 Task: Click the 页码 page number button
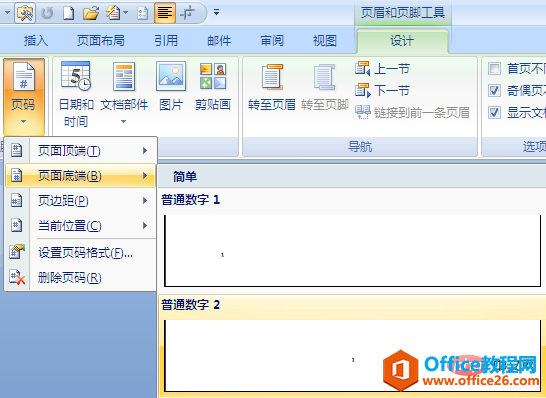[24, 96]
